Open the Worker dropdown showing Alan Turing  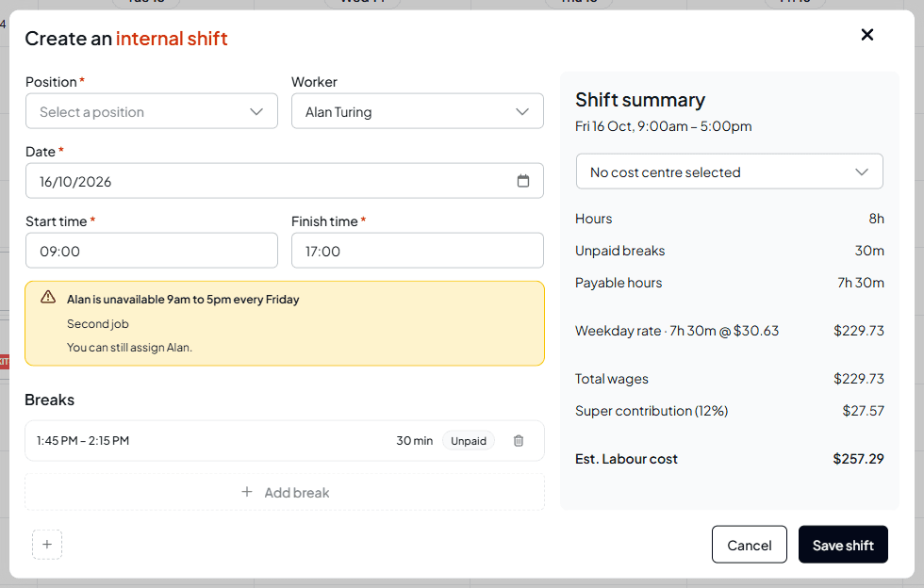(417, 111)
